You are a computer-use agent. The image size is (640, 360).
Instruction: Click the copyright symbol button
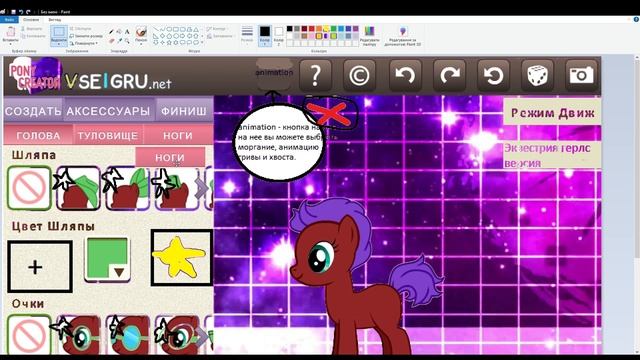click(359, 75)
